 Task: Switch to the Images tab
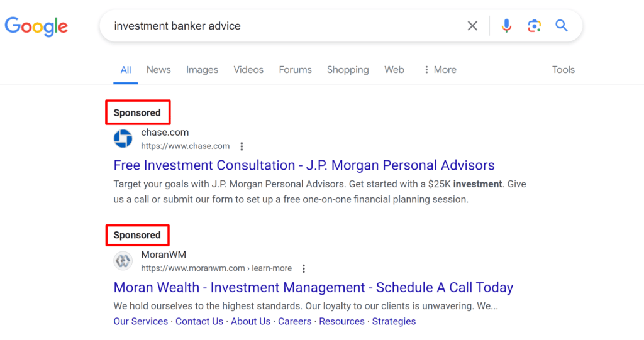point(202,70)
